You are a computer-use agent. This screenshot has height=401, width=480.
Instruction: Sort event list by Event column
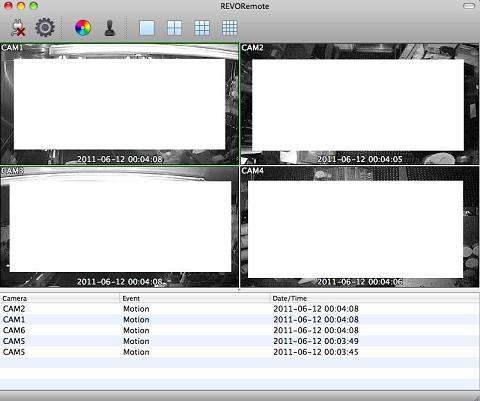[195, 298]
